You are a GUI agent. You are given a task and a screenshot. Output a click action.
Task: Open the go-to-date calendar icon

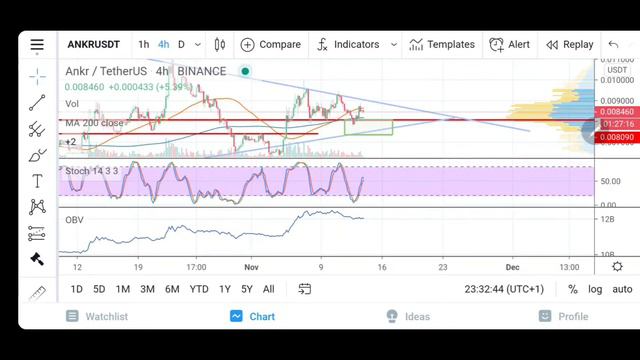click(304, 289)
